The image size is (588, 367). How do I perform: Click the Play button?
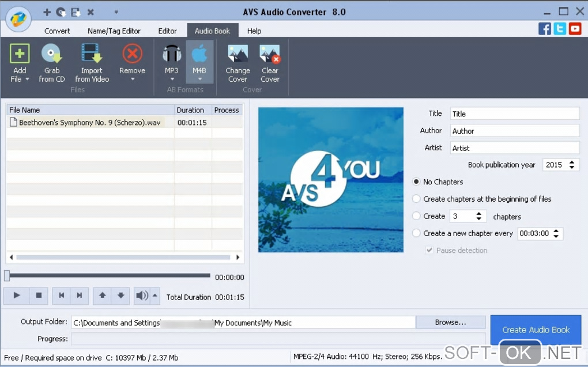click(x=16, y=296)
